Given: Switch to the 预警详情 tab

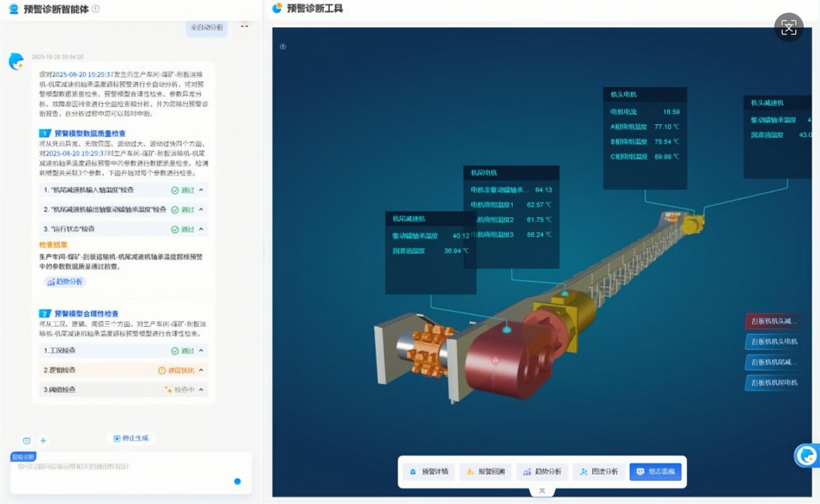Looking at the screenshot, I should coord(429,472).
